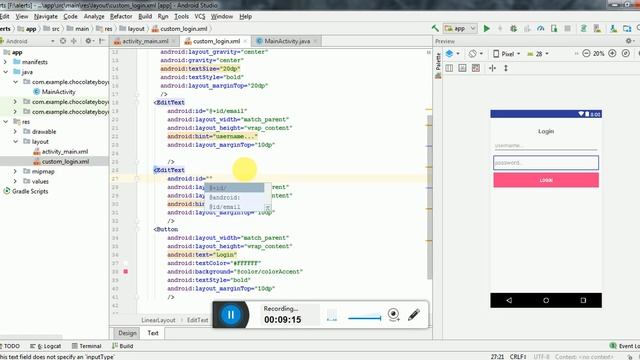Open the Logcat tool window
640x360 pixels.
point(45,346)
